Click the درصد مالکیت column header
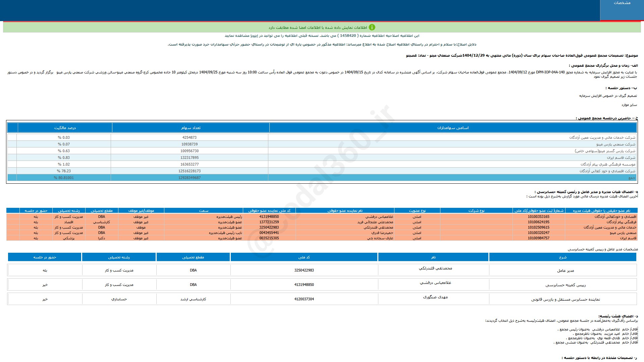Screen dimensions: 644x362 click(x=65, y=128)
